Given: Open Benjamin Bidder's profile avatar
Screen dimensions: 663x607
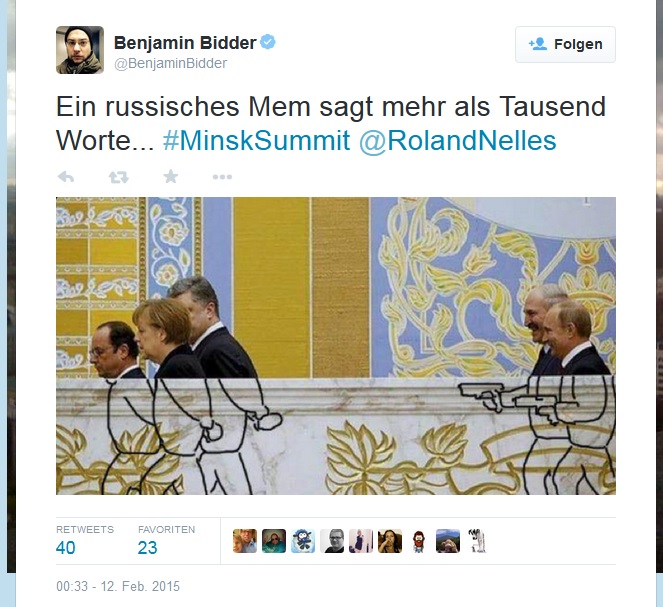Looking at the screenshot, I should coord(80,50).
